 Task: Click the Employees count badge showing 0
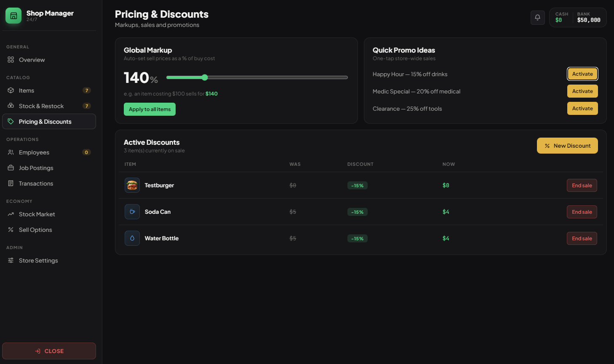86,152
